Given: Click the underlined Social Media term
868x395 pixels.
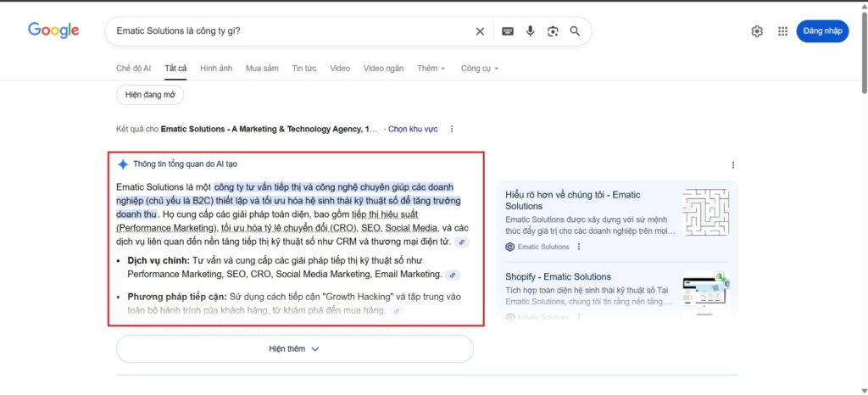Looking at the screenshot, I should pyautogui.click(x=412, y=228).
